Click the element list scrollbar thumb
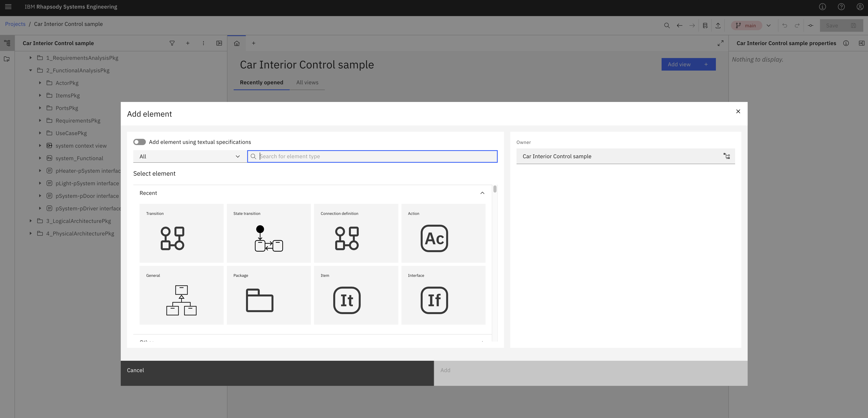This screenshot has width=868, height=418. click(495, 189)
